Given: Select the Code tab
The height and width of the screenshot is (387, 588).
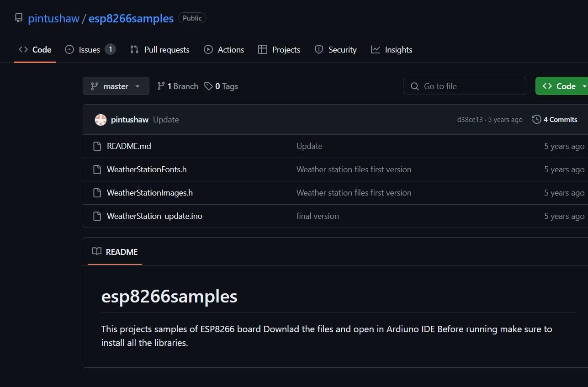Looking at the screenshot, I should click(x=35, y=49).
